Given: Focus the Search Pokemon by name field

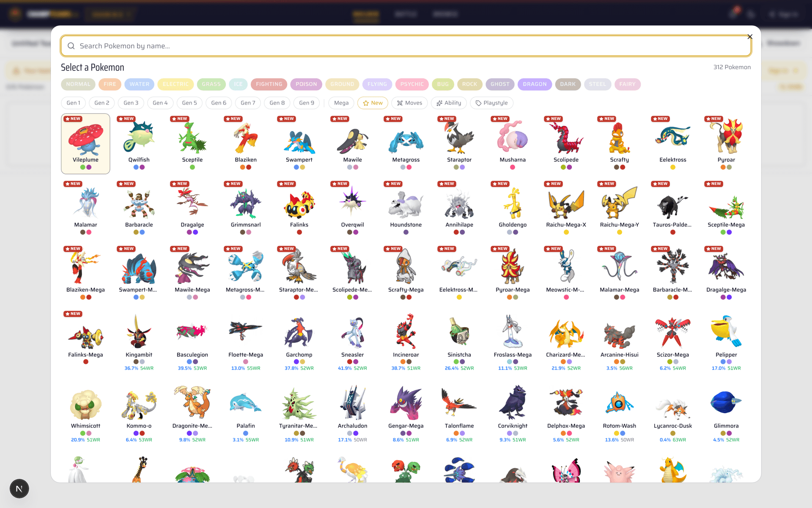Looking at the screenshot, I should click(406, 46).
